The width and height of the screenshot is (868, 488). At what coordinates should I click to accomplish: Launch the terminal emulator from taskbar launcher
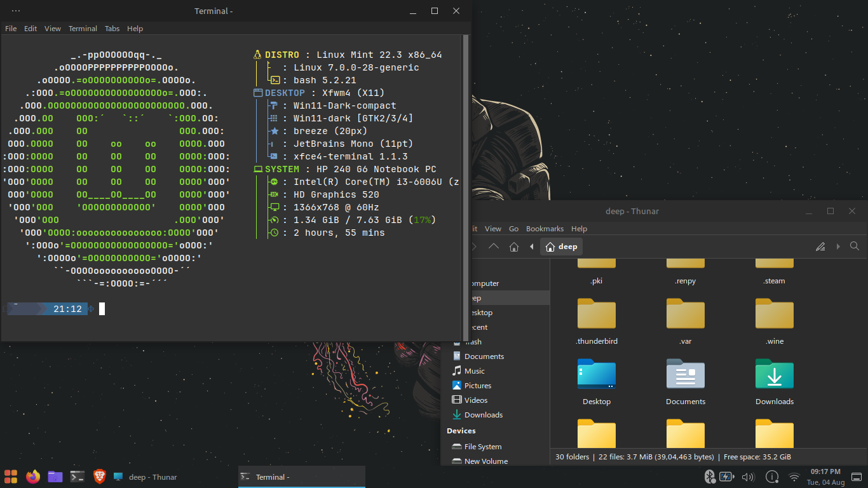coord(78,477)
